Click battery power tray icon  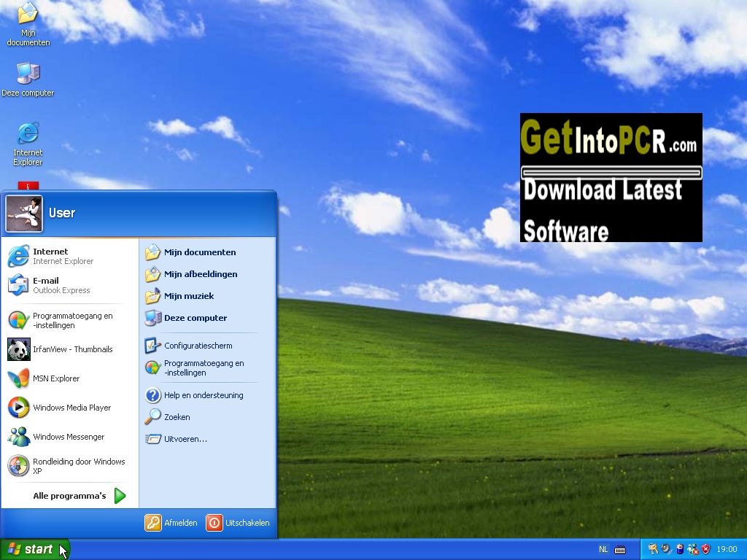pos(680,549)
